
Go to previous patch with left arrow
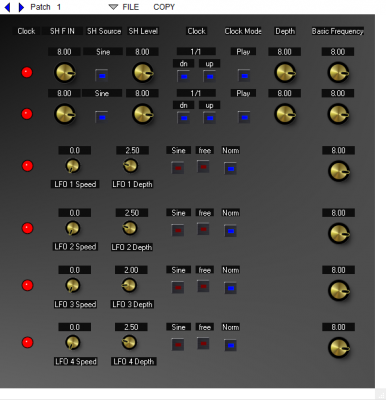pos(7,7)
